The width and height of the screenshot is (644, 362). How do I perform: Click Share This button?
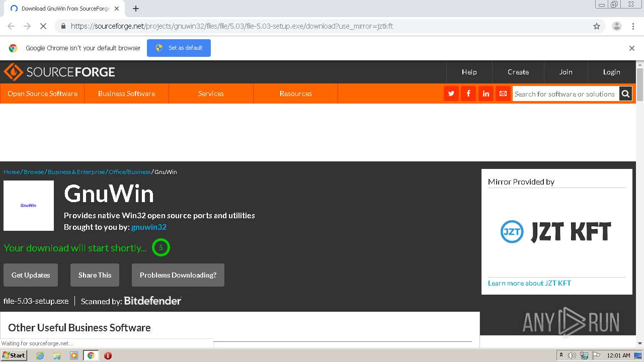pyautogui.click(x=95, y=275)
